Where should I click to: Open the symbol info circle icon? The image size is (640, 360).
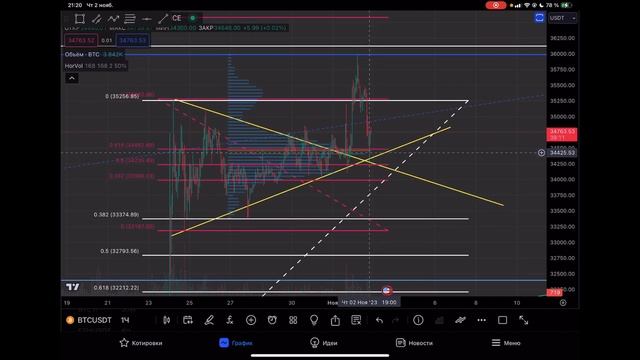(418, 320)
